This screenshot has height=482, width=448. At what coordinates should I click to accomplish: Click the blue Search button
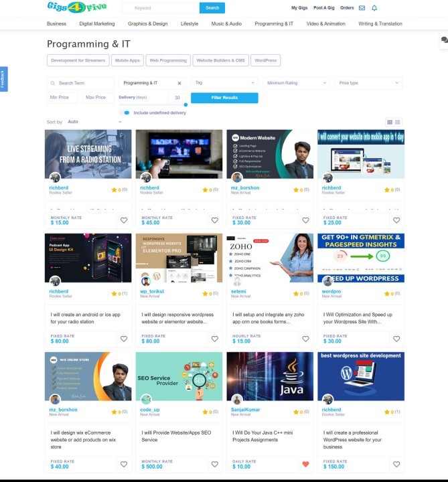[x=212, y=8]
